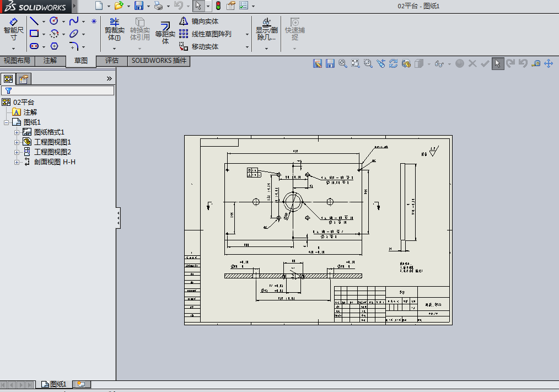Collapse the 图纸1 tree node
This screenshot has width=559, height=392.
pos(7,122)
